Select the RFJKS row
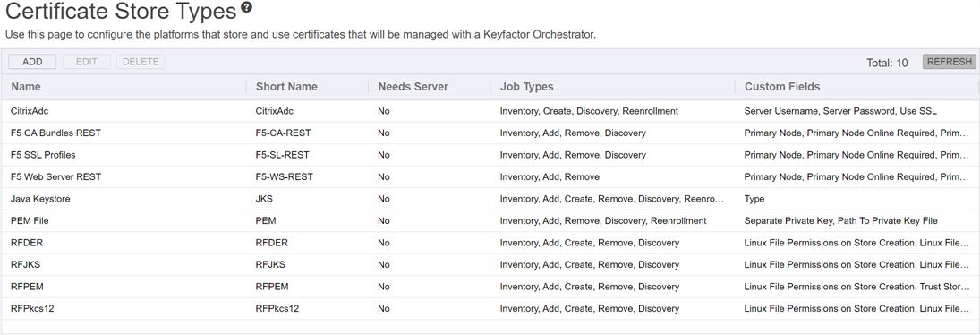 [490, 264]
